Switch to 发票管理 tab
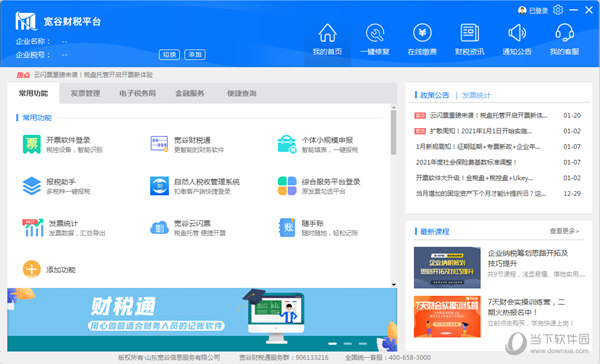The height and width of the screenshot is (364, 600). (x=85, y=93)
